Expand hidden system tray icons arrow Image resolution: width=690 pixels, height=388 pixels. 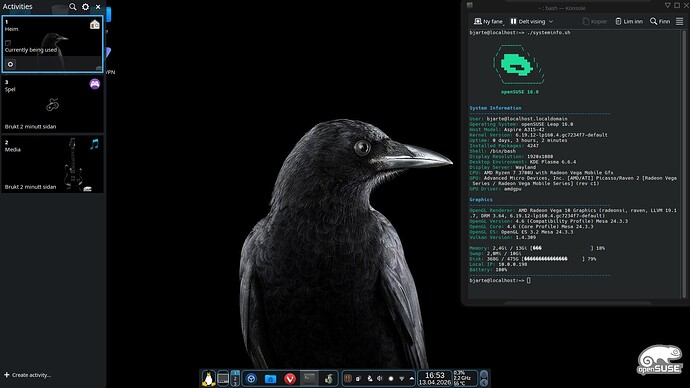click(x=411, y=378)
